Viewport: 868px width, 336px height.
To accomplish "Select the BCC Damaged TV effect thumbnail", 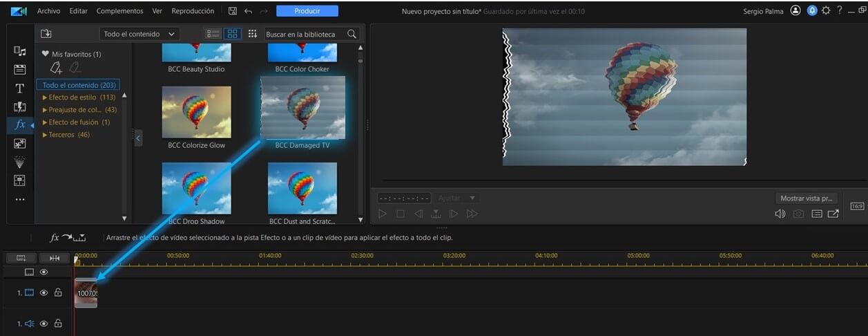I will pyautogui.click(x=302, y=108).
